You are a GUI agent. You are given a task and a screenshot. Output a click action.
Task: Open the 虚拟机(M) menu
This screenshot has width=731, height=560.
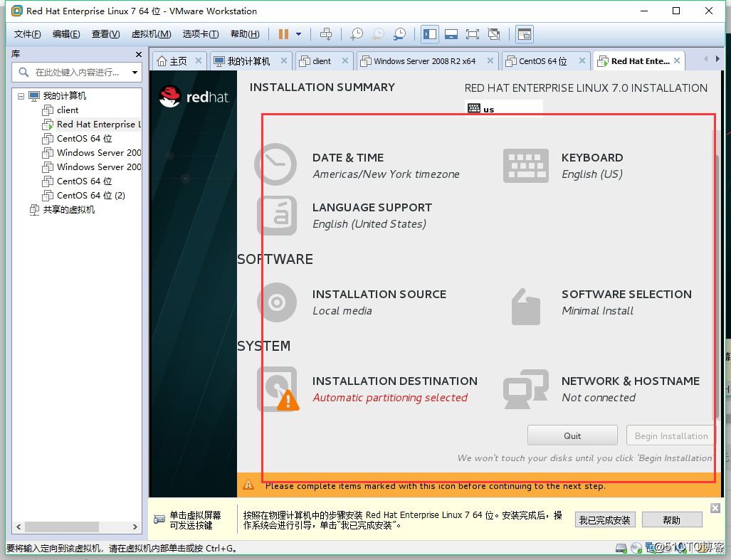pyautogui.click(x=151, y=34)
